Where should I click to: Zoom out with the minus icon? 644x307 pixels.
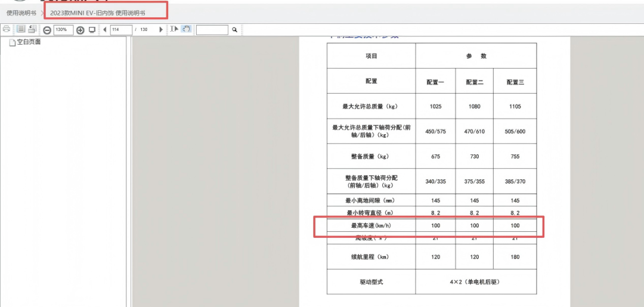point(47,30)
